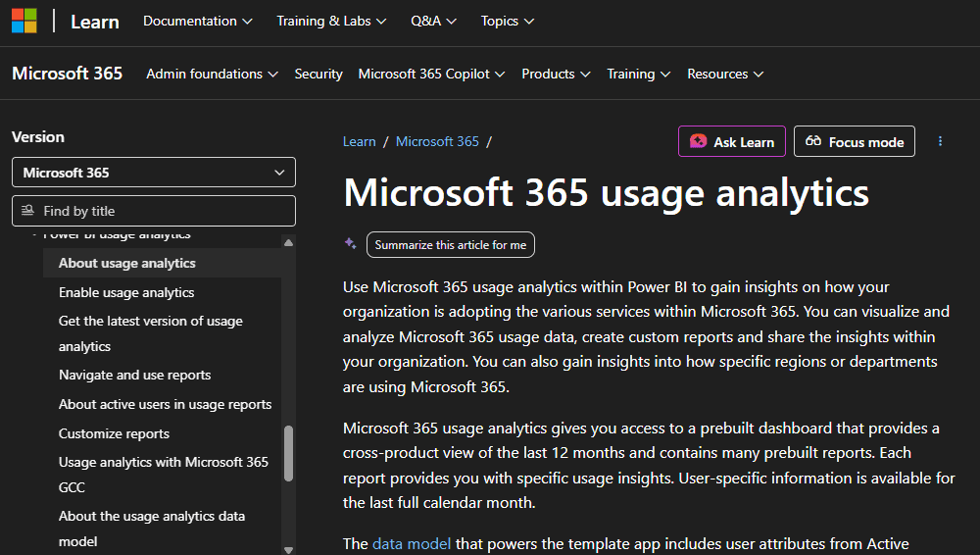Open the Learn home link
Screen dimensions: 980x555
tap(94, 22)
